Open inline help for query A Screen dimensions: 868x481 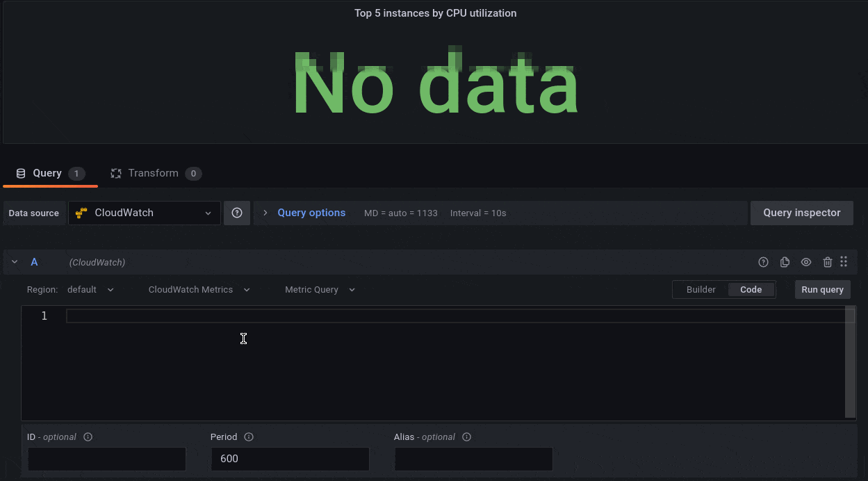click(763, 262)
